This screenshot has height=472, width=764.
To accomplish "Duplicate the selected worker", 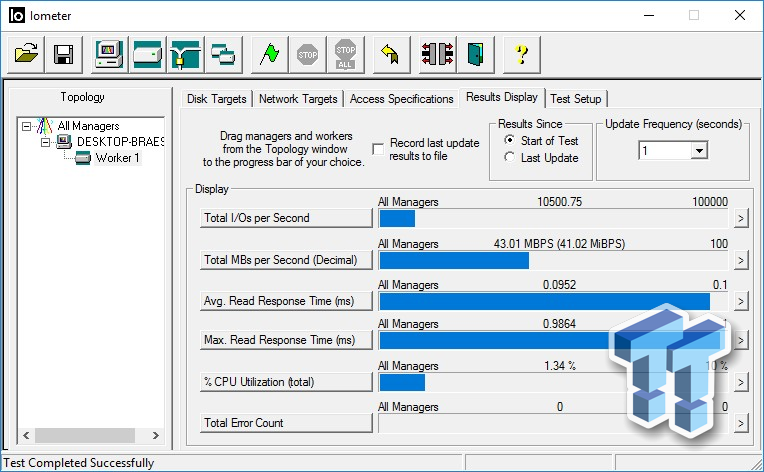I will [223, 54].
